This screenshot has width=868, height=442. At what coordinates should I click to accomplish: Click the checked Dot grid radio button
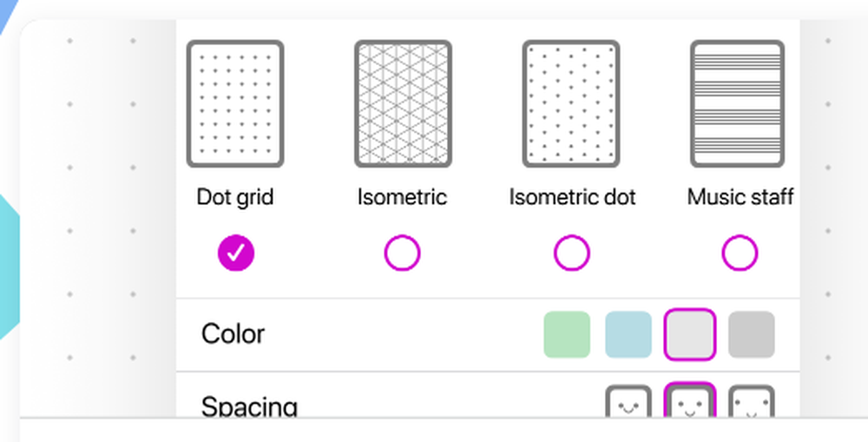point(236,253)
